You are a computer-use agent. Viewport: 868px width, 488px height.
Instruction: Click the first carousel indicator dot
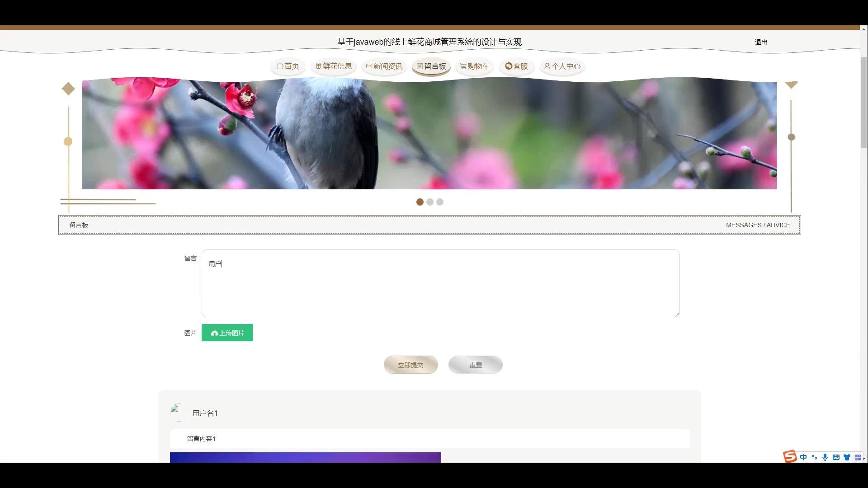420,202
